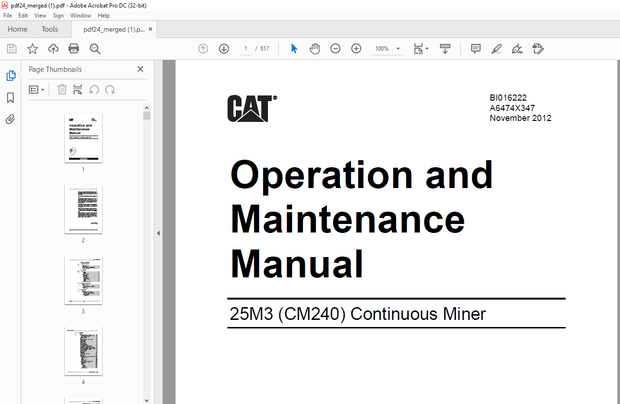Rotate page counterclockwise
Viewport: 620px width, 404px height.
[x=94, y=90]
